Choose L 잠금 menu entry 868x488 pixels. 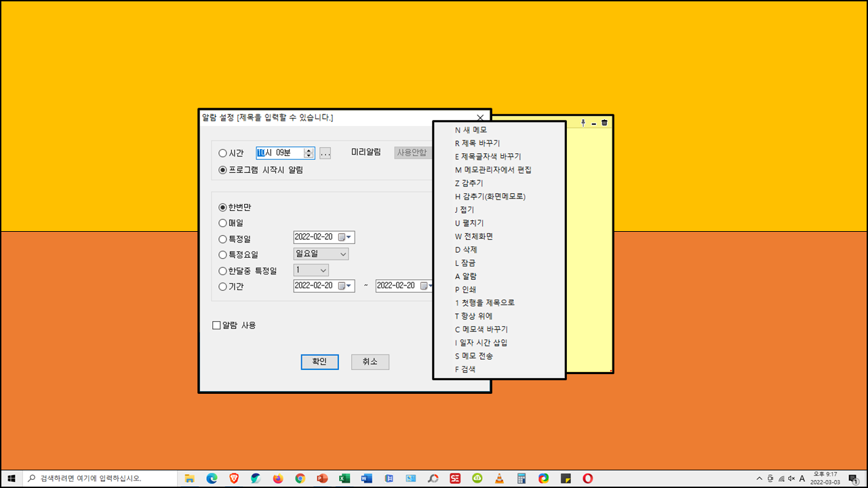[x=499, y=263]
